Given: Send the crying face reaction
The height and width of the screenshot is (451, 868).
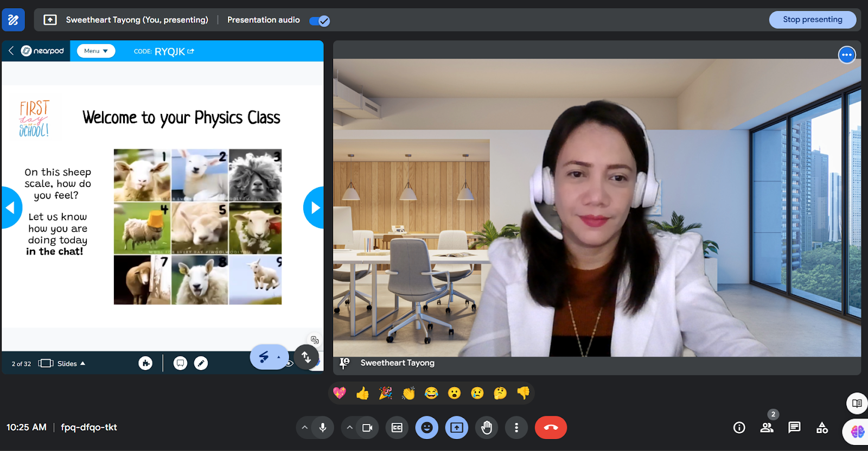Looking at the screenshot, I should point(477,393).
